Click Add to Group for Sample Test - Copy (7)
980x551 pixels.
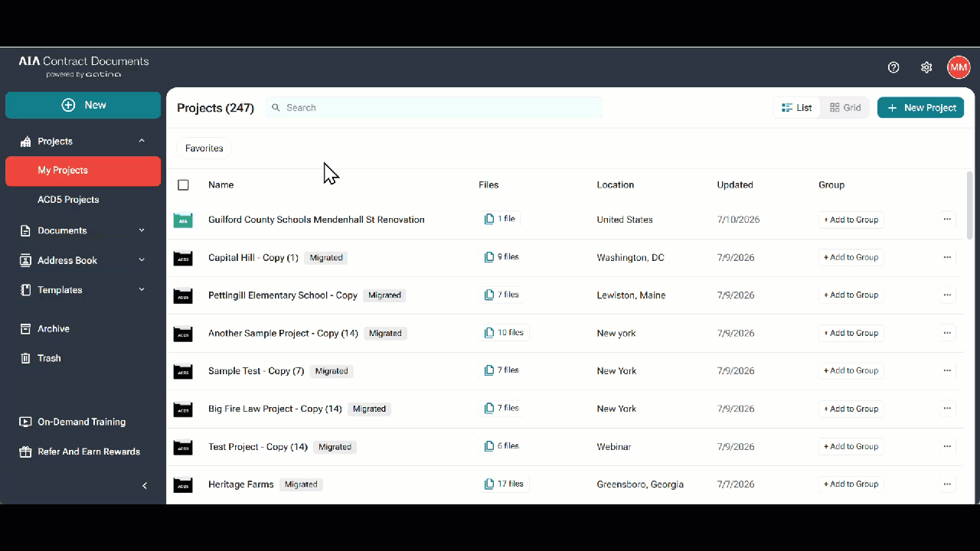point(851,370)
